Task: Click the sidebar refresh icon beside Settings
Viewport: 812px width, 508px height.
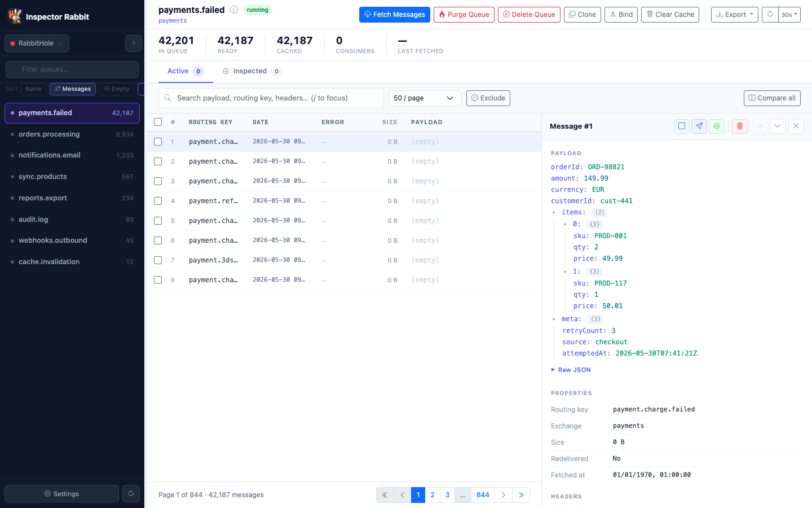Action: (x=131, y=493)
